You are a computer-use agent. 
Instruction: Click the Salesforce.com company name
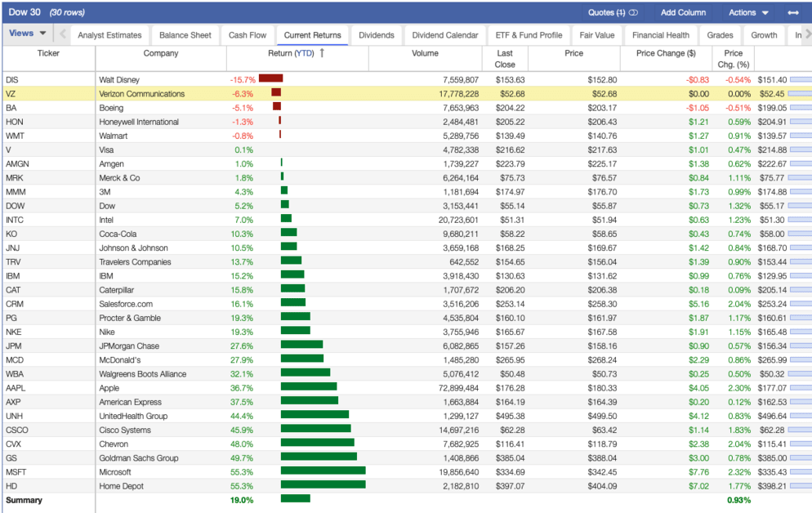125,304
